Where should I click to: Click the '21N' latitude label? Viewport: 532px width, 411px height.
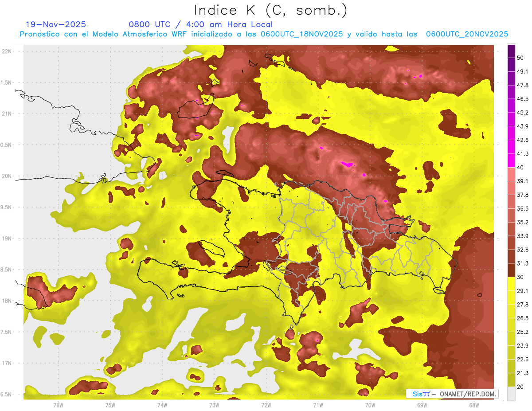7,114
